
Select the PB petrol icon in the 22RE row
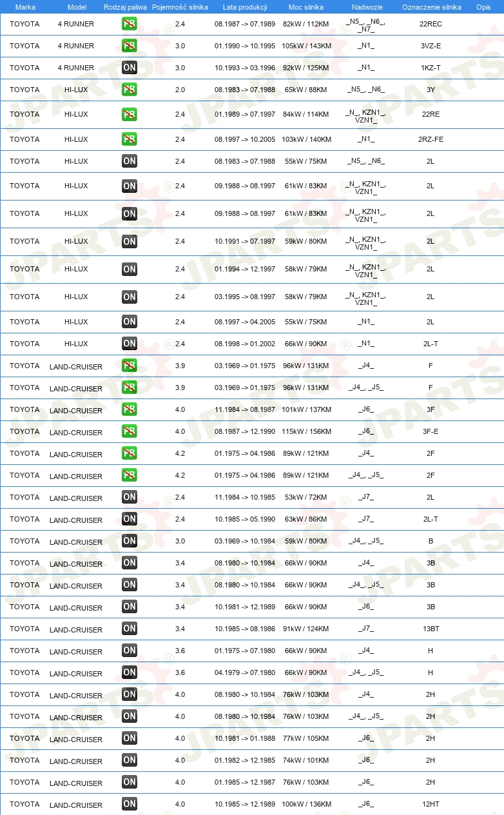pos(129,114)
